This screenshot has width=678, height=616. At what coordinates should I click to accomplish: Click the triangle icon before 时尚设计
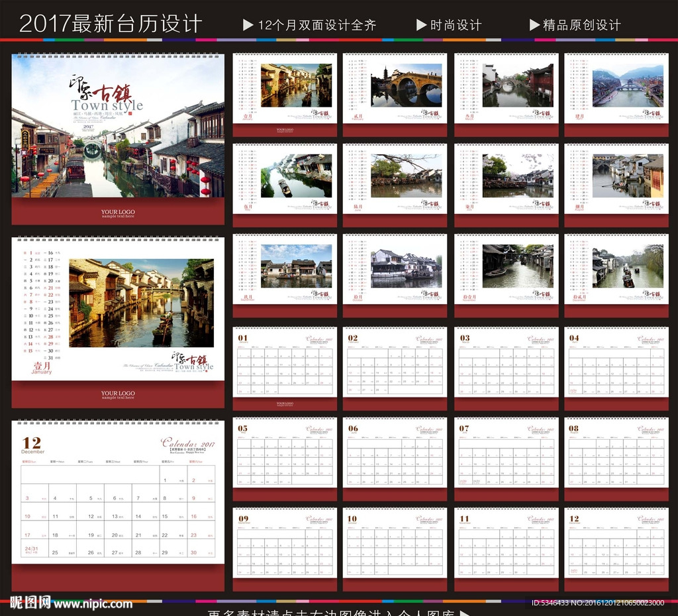(421, 25)
